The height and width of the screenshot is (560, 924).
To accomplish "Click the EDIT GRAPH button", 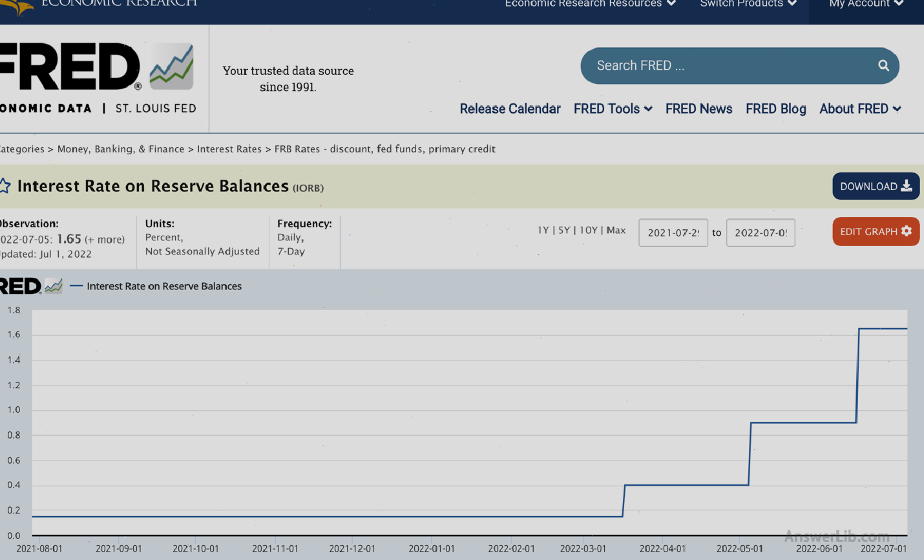I will (876, 231).
